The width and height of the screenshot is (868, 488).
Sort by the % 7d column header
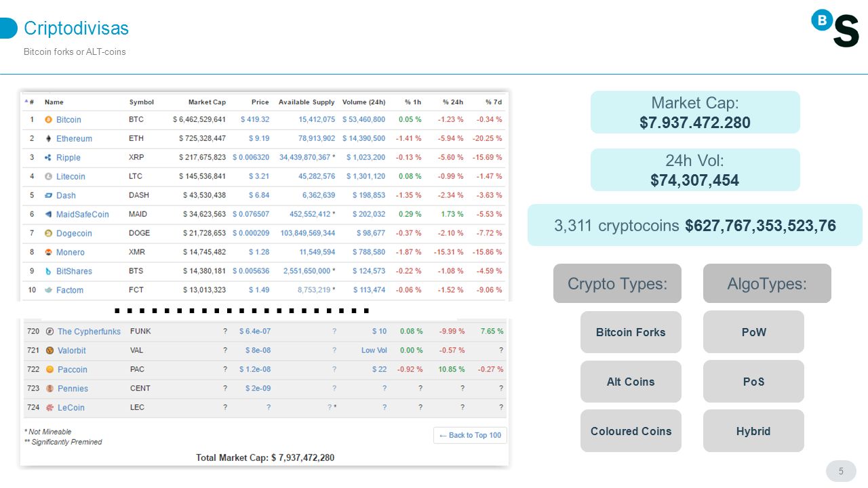[x=494, y=102]
